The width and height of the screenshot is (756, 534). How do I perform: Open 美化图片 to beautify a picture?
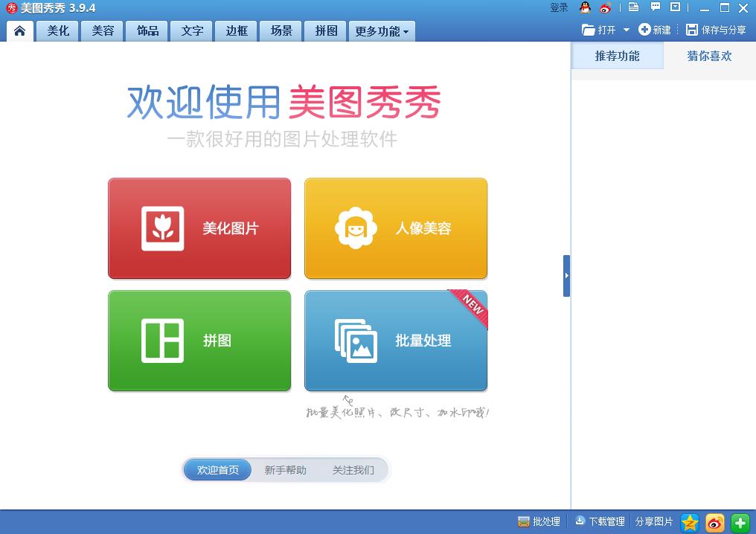coord(199,228)
